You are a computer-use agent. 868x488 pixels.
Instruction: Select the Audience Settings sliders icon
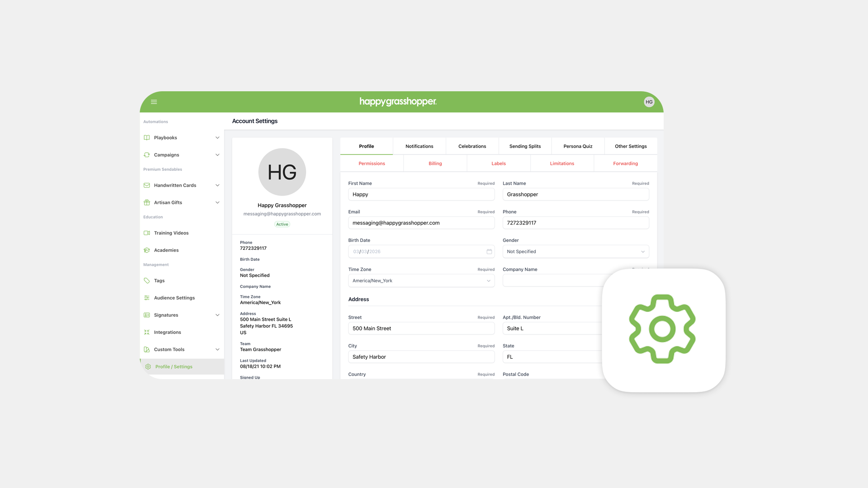(147, 298)
